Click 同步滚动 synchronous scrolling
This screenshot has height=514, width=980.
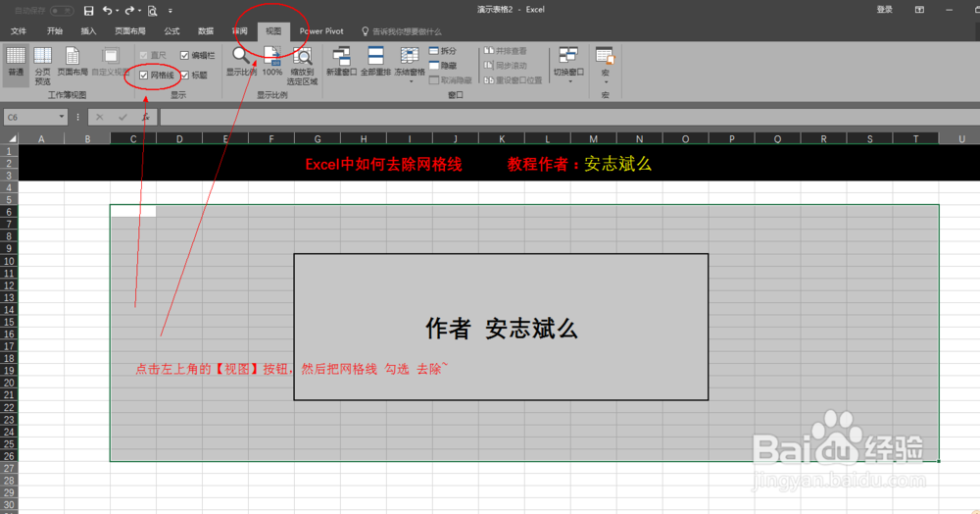(505, 65)
